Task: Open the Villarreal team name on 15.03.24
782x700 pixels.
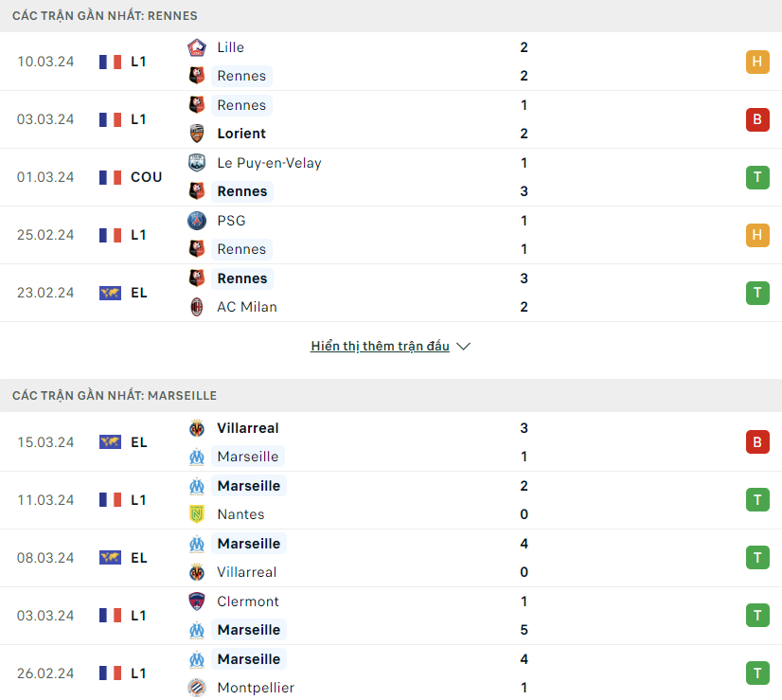Action: [x=248, y=428]
